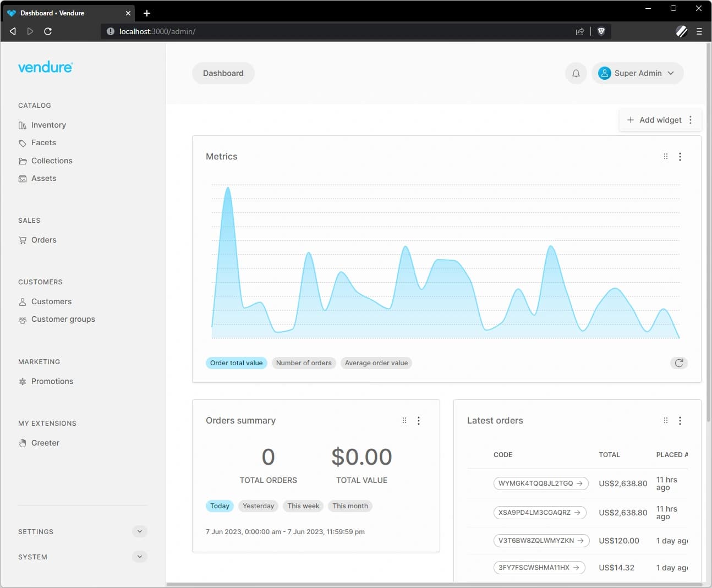Click the Assets image icon
712x588 pixels.
(23, 178)
